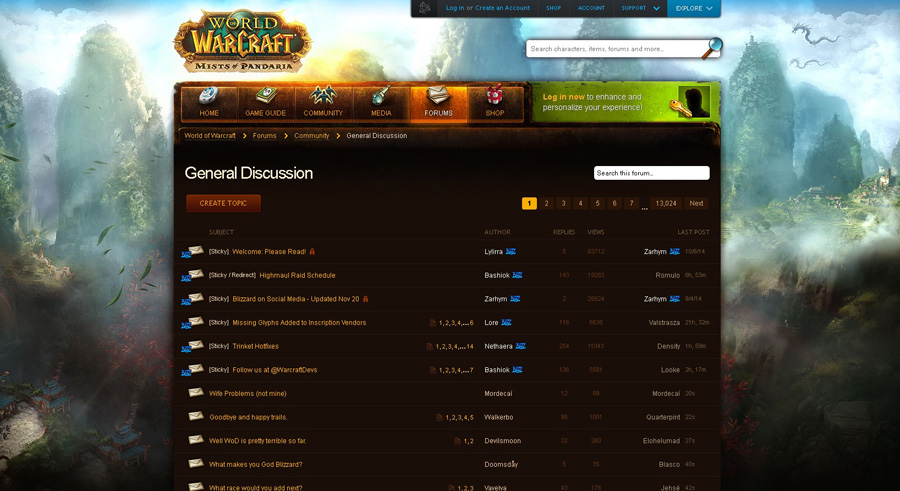The image size is (900, 491).
Task: Click envelope icon for What makes you God Blizzard?
Action: (196, 463)
